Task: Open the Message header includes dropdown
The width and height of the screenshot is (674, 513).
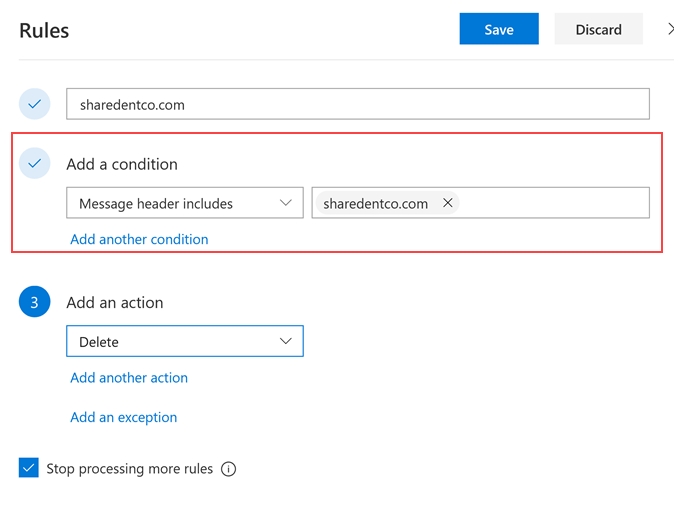Action: click(x=185, y=203)
